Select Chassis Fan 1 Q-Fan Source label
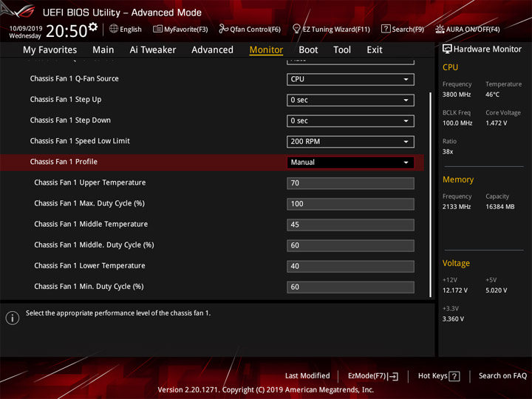 coord(75,79)
